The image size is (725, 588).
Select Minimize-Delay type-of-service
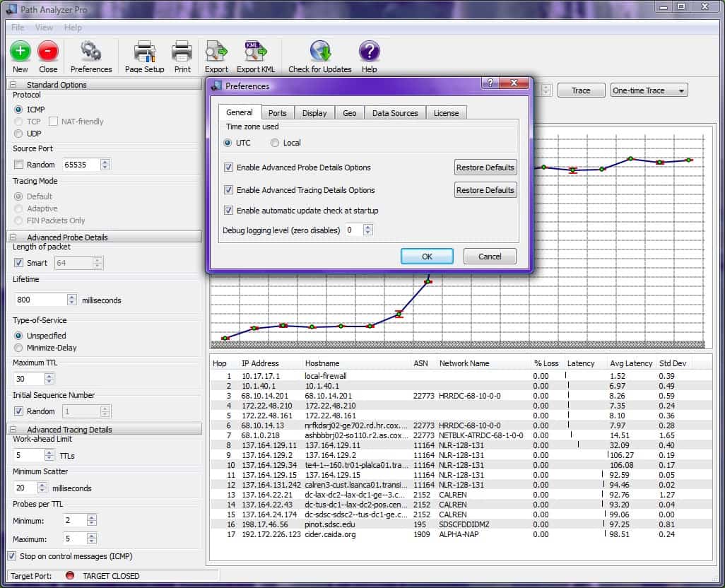click(x=18, y=348)
